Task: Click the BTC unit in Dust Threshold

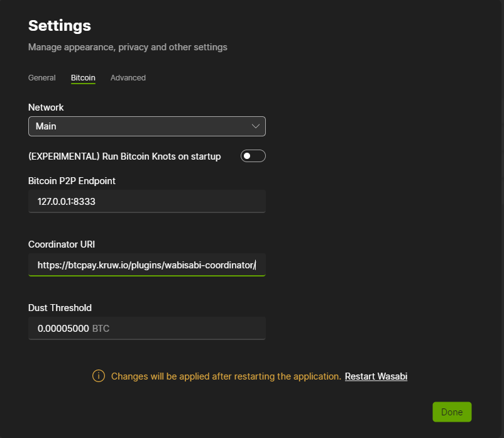Action: 101,328
